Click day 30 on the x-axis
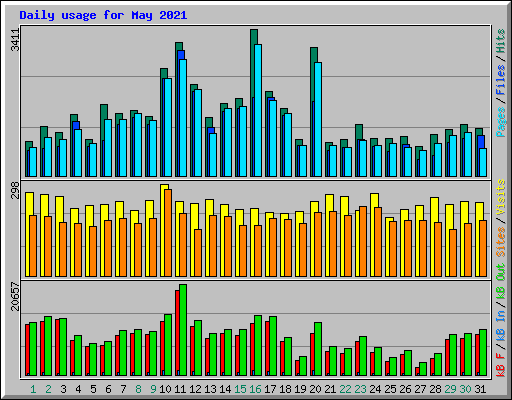 coord(465,389)
